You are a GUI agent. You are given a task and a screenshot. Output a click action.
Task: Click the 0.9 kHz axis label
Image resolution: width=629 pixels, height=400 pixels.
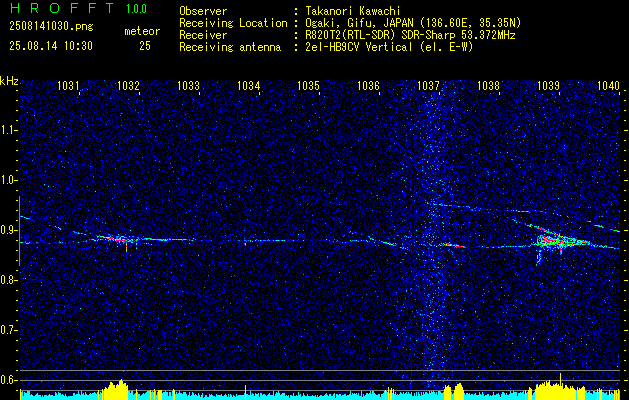point(7,230)
